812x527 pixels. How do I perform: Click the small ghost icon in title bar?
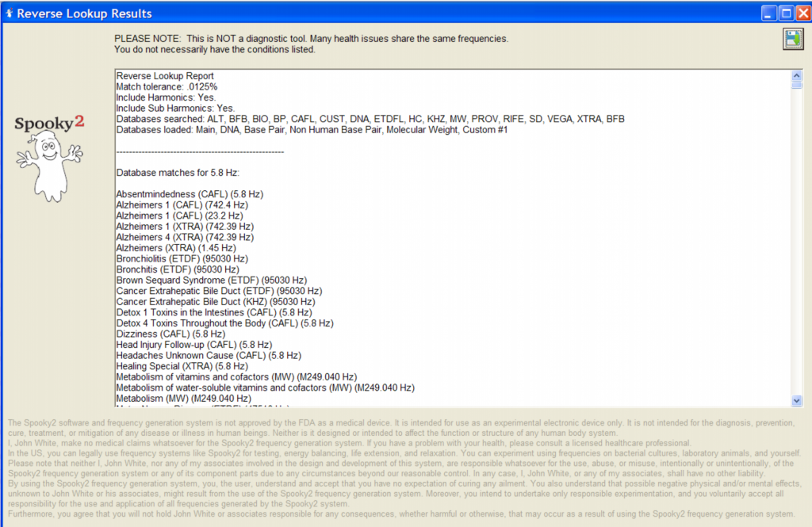[9, 13]
